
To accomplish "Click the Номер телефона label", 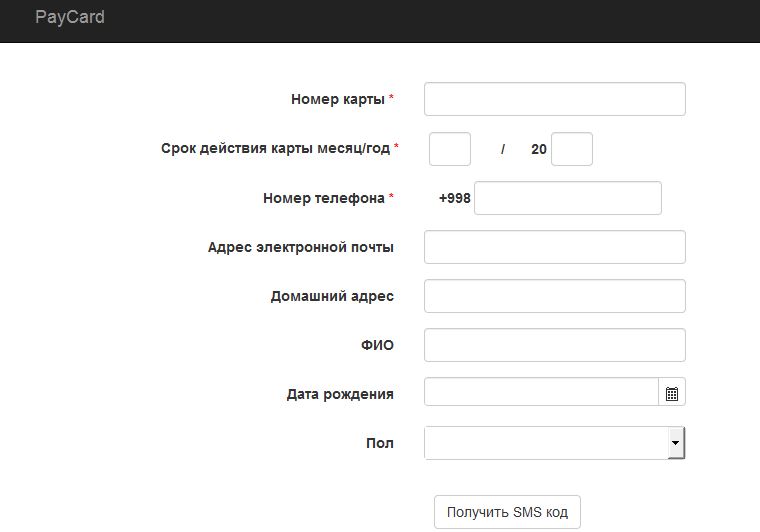I will (323, 198).
